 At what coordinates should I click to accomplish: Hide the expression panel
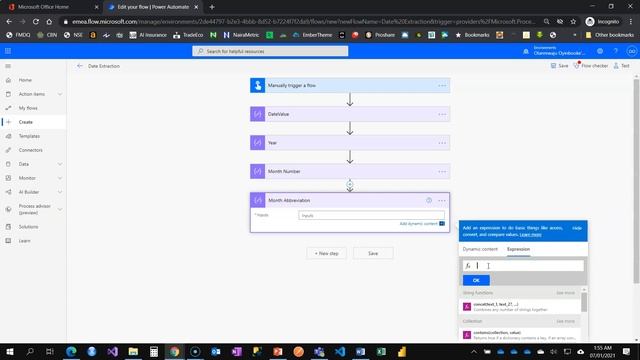pos(577,228)
